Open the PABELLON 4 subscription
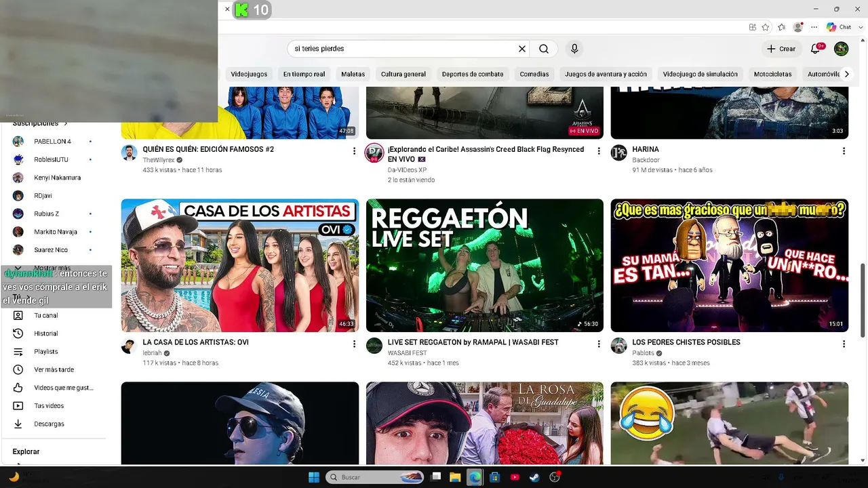Viewport: 868px width, 488px height. click(54, 142)
